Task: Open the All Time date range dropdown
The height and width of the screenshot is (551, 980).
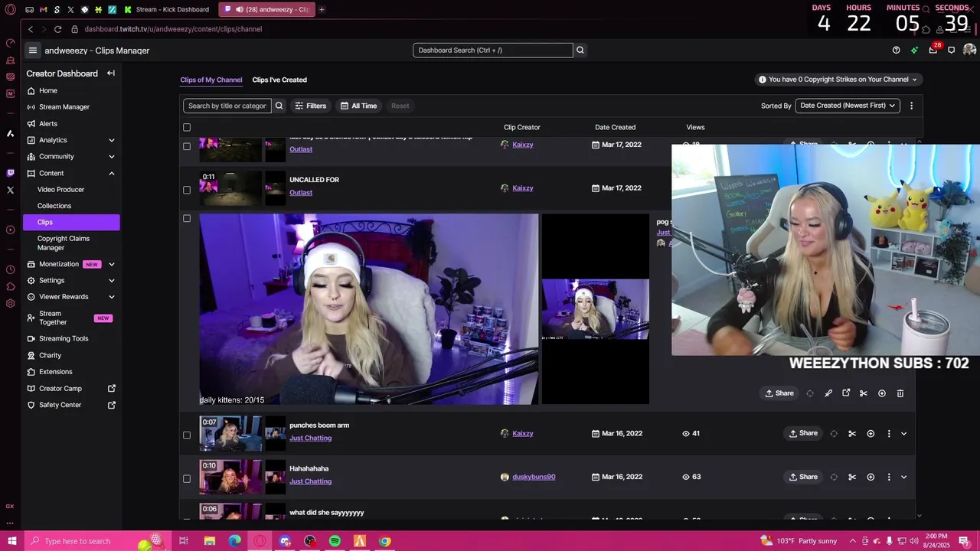Action: click(x=359, y=106)
